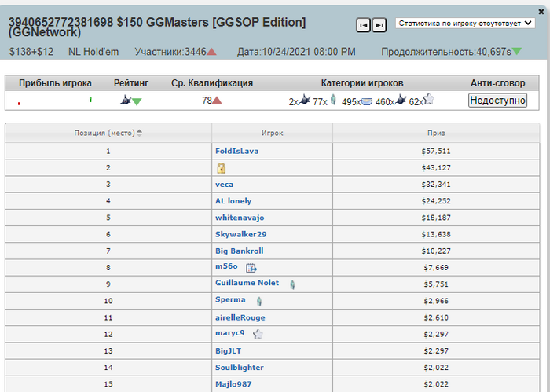Image resolution: width=550 pixels, height=392 pixels.
Task: Click the $24,252 prize cell
Action: (436, 201)
